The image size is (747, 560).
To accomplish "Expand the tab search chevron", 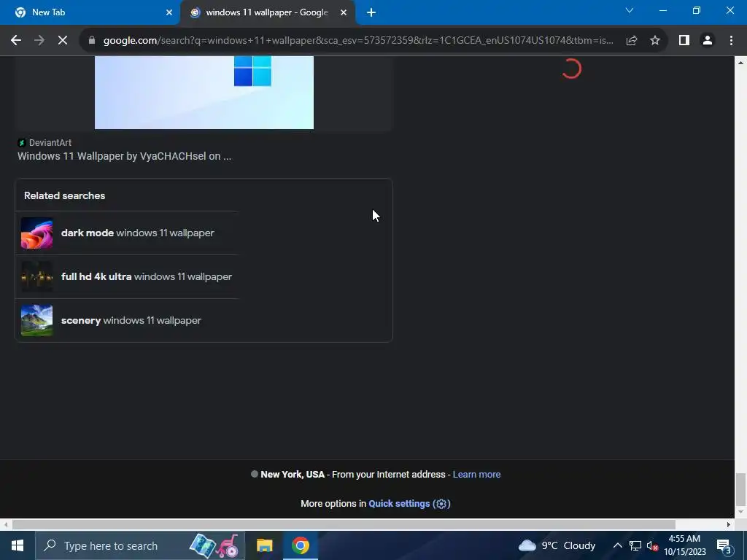I will (630, 10).
